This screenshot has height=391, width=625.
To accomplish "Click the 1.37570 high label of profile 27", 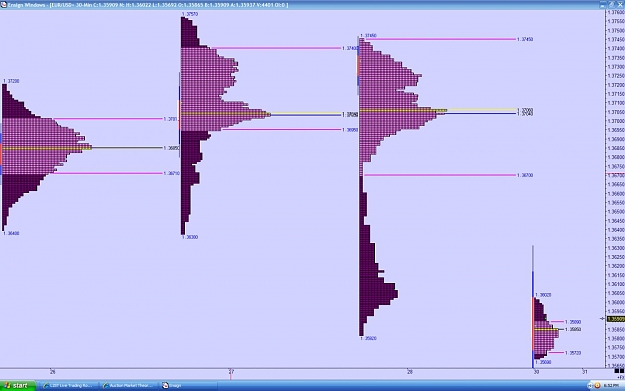I will [x=190, y=14].
